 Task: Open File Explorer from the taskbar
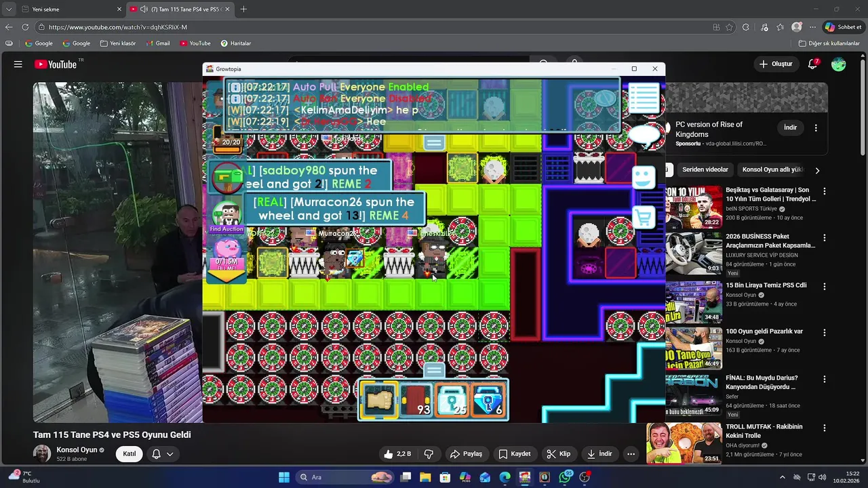pyautogui.click(x=425, y=477)
